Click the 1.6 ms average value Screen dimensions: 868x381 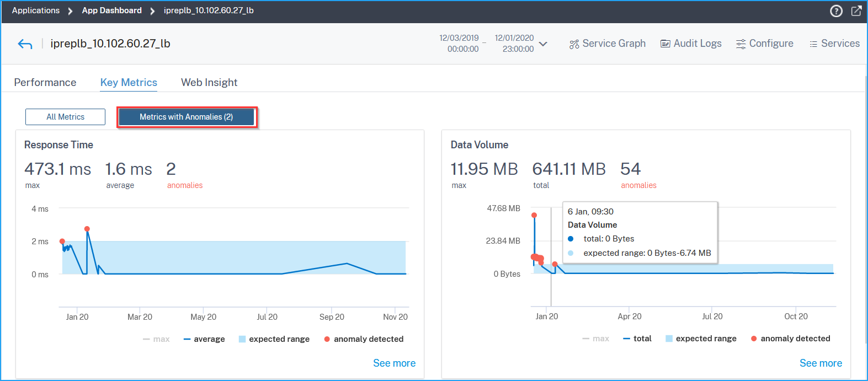[129, 169]
